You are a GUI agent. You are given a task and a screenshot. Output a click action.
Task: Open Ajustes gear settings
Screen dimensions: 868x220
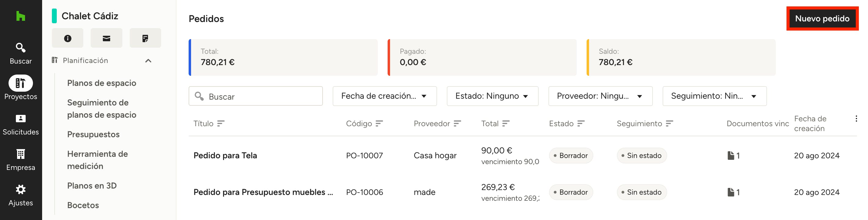[20, 195]
